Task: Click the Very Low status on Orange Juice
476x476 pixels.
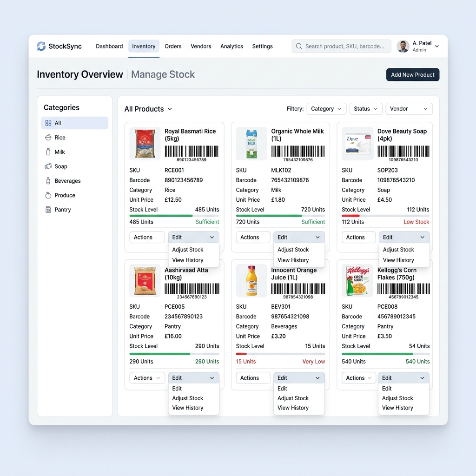Action: (x=314, y=362)
